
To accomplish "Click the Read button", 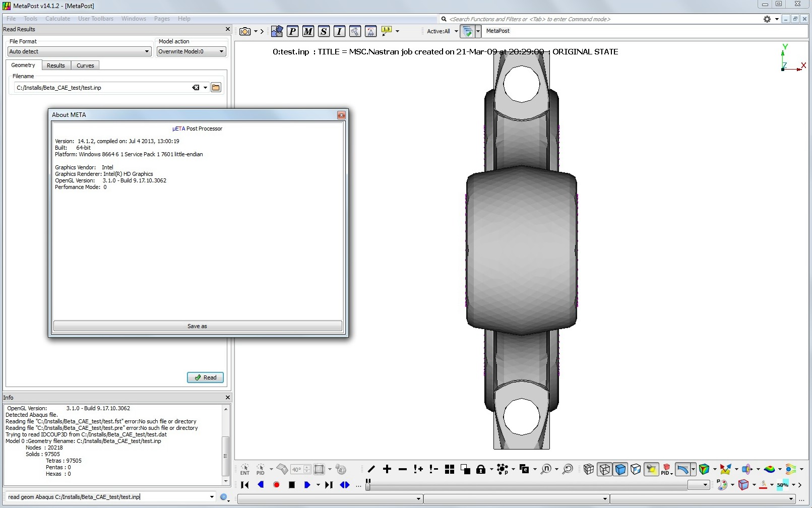I will point(205,377).
